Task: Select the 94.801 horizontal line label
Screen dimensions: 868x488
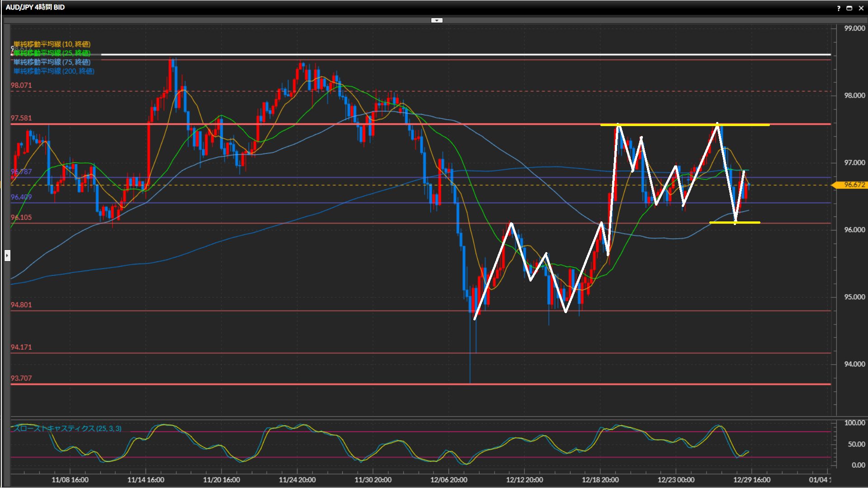Action: click(21, 305)
